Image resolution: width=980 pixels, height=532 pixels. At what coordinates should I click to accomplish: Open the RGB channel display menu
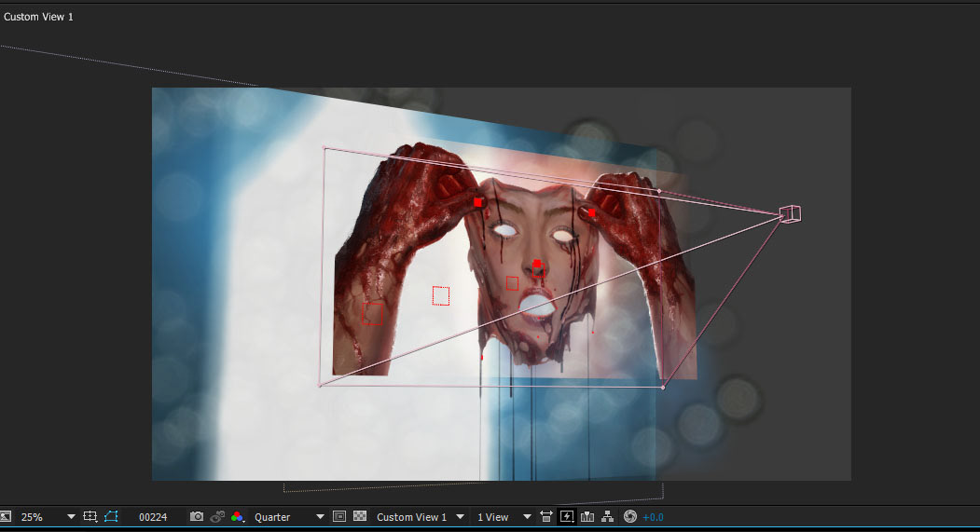click(x=238, y=516)
